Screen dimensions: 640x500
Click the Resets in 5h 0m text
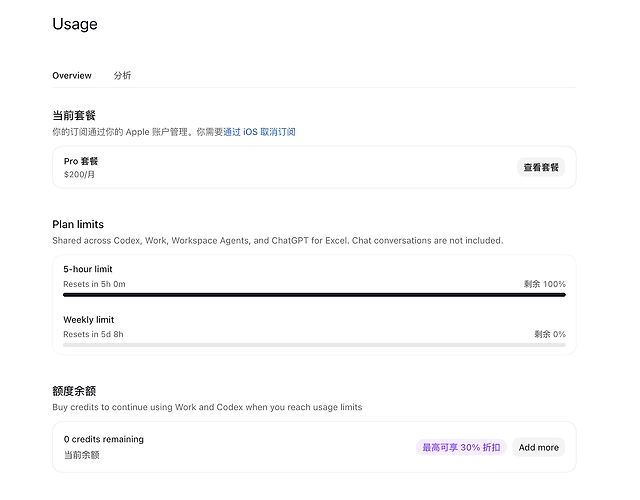click(x=94, y=284)
